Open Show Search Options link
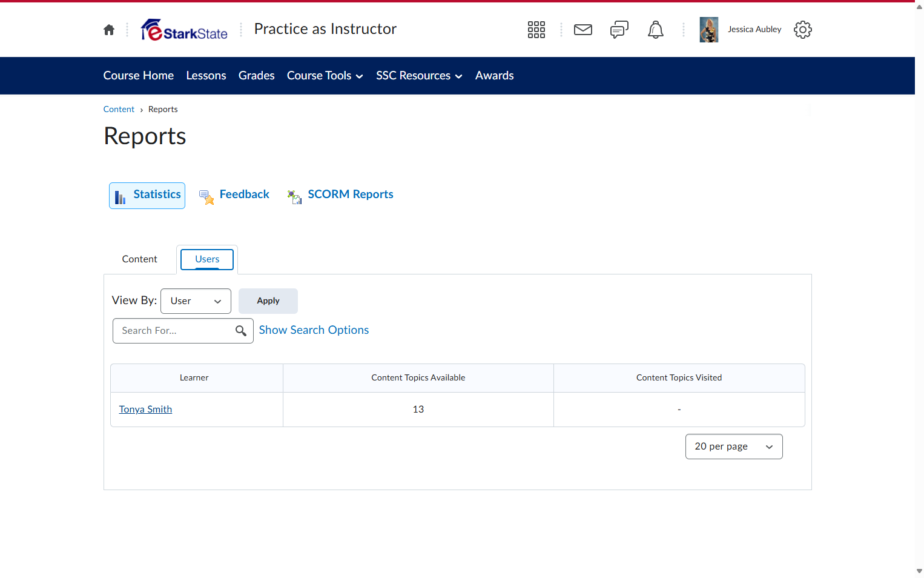Viewport: 924px width, 578px height. (314, 330)
